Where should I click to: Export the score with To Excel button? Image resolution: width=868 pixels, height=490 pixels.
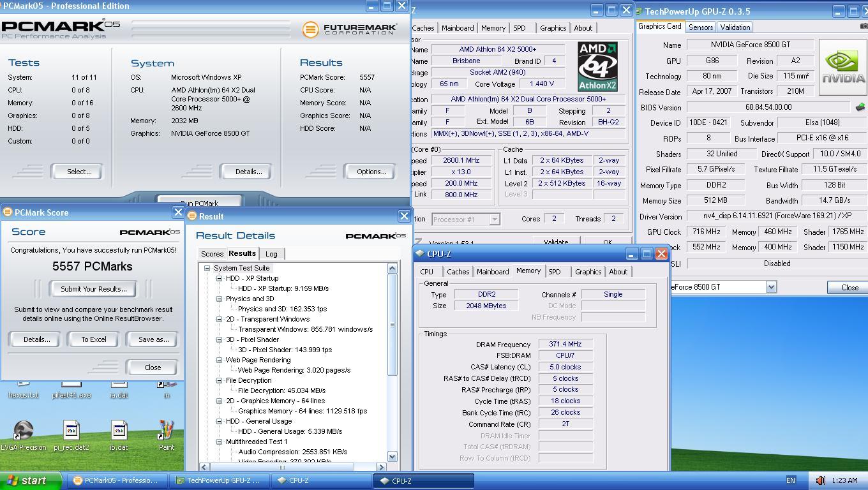[94, 339]
